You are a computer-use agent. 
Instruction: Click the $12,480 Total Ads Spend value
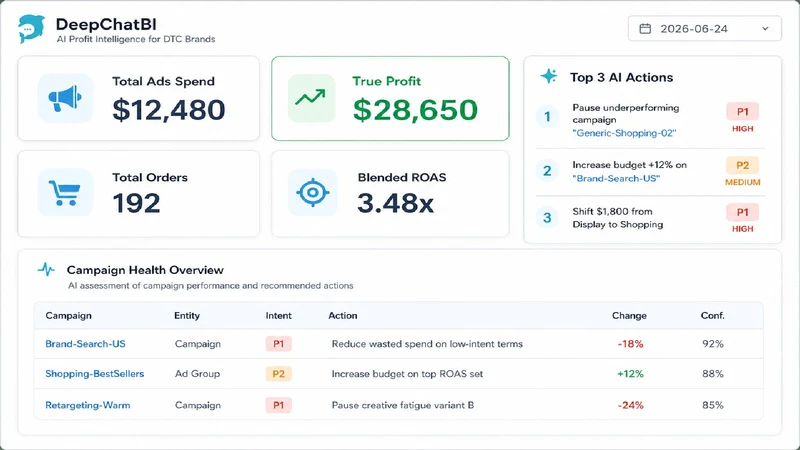(x=169, y=110)
